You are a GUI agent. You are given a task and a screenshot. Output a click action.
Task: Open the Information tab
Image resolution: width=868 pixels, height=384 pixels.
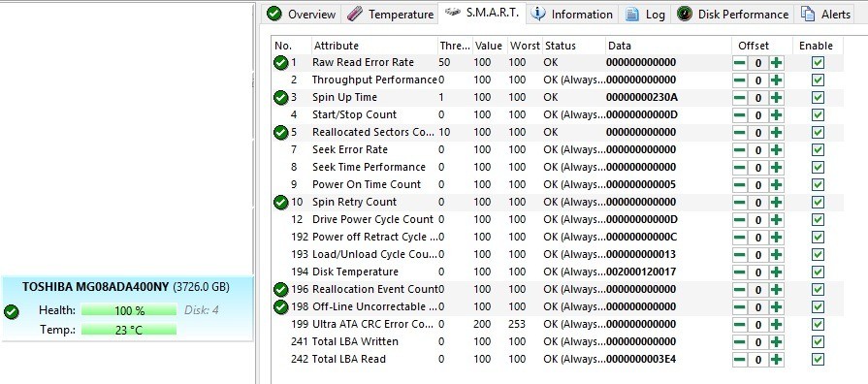pos(572,15)
